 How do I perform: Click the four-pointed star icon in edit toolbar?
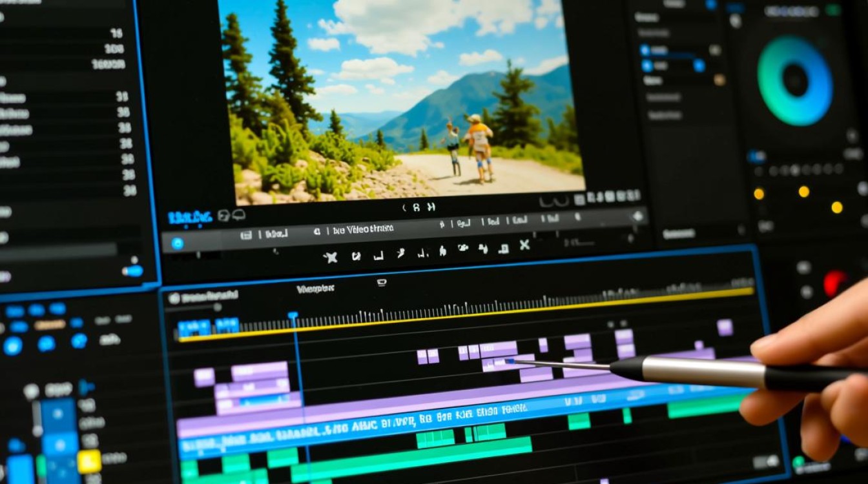coord(330,257)
